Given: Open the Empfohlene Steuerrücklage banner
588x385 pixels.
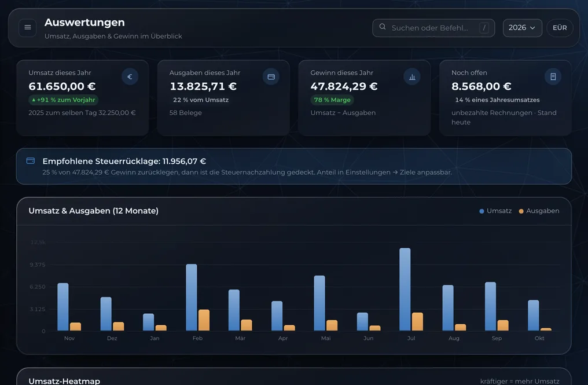Looking at the screenshot, I should coord(294,166).
